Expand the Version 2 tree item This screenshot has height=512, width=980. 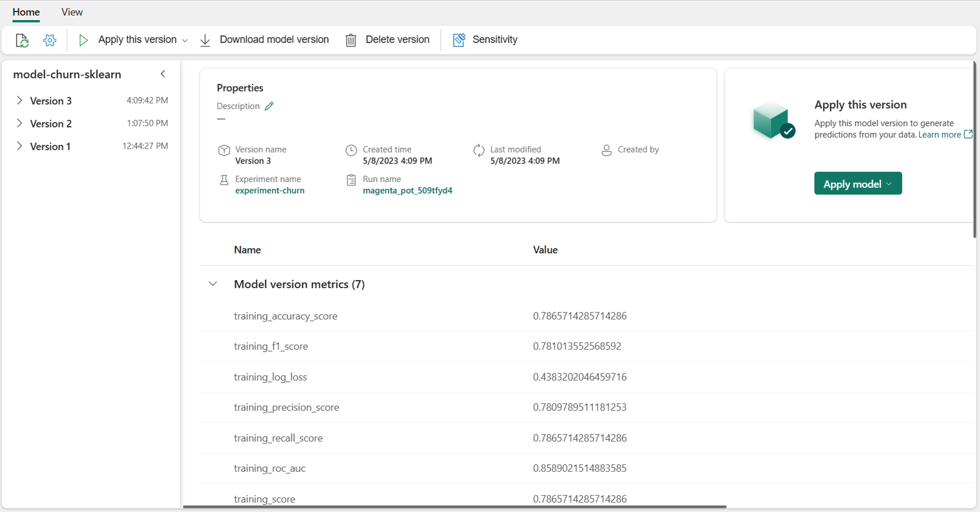click(x=19, y=123)
